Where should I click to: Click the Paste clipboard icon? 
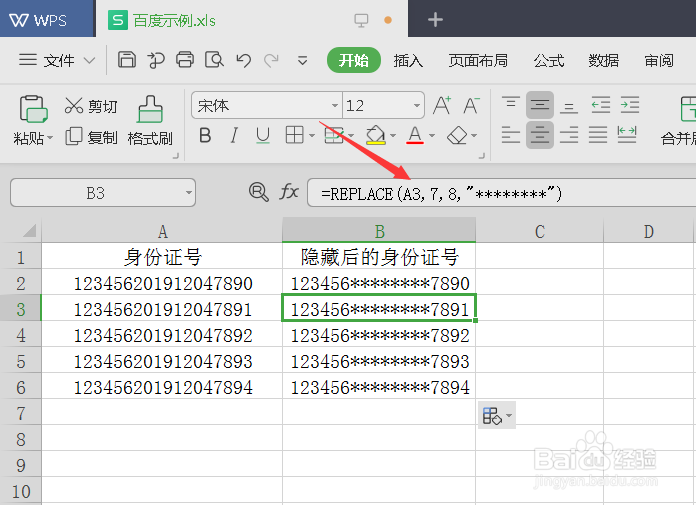(x=33, y=109)
